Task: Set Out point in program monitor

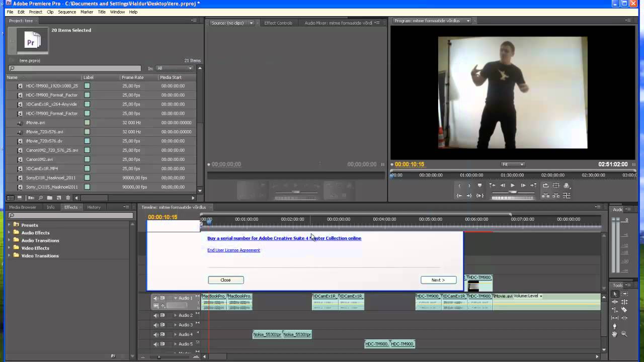Action: point(469,186)
